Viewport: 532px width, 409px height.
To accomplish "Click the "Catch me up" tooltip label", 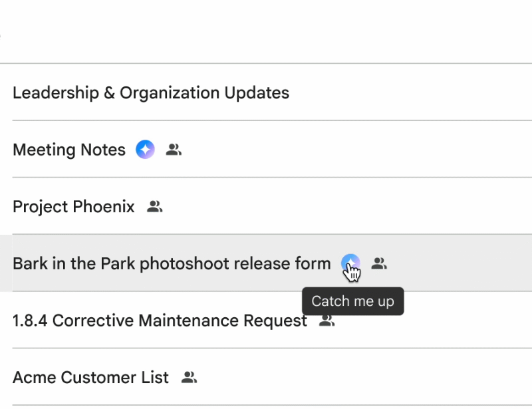I will [x=352, y=301].
